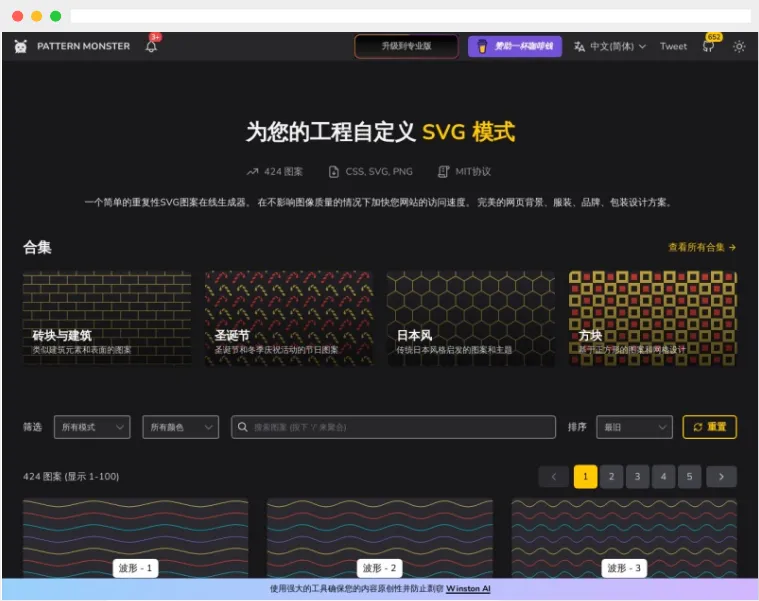Open the 砖块与建筑 collection thumbnail
Viewport: 759px width, 601px height.
107,317
